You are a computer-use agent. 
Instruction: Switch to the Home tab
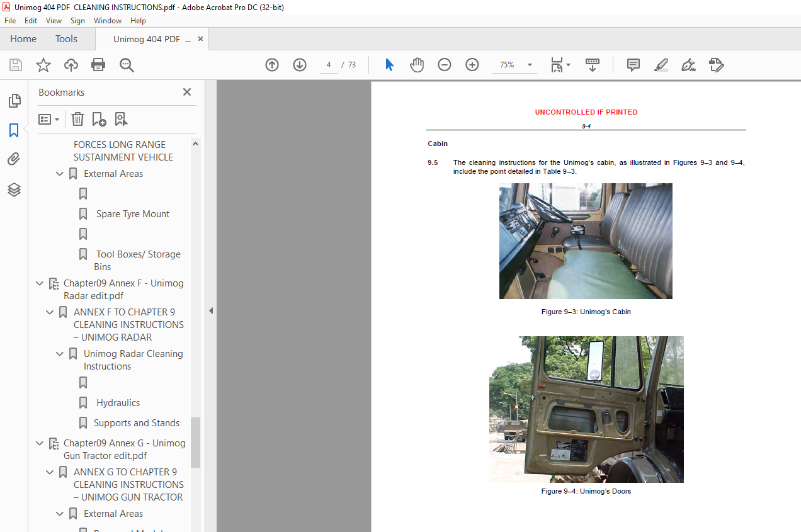[x=23, y=39]
